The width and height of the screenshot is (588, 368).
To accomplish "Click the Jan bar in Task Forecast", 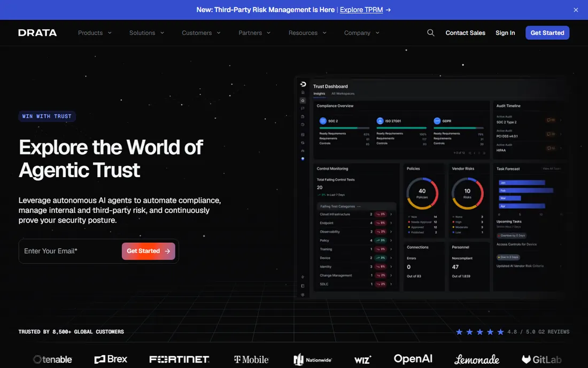I will pos(522,183).
